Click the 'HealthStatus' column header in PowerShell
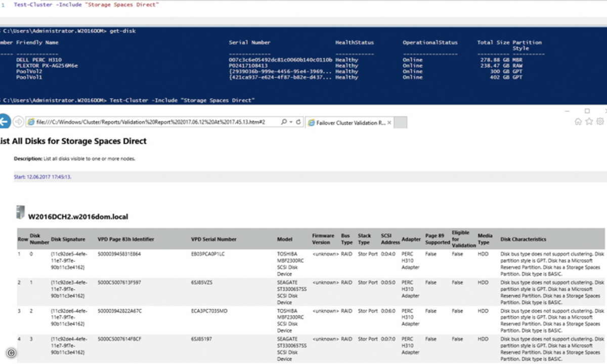The image size is (607, 364). pos(355,42)
